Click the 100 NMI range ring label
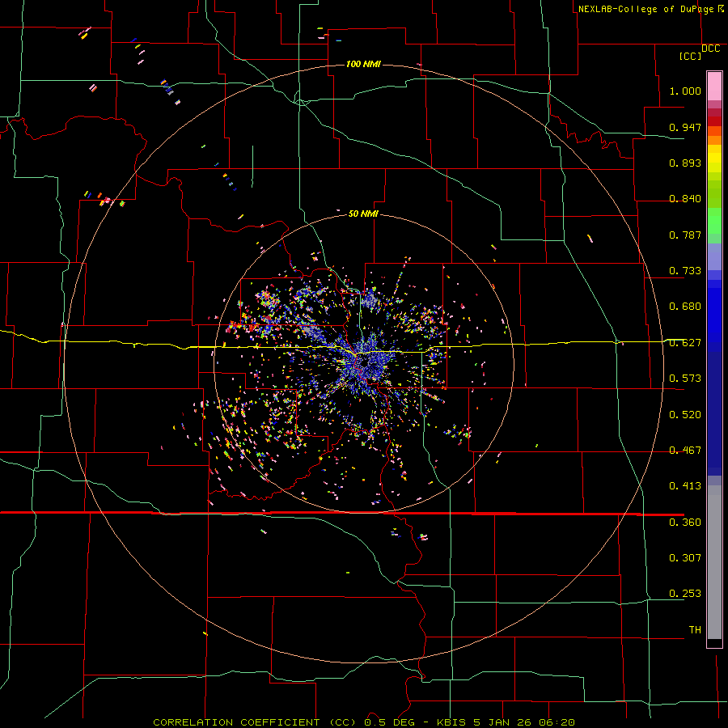728x728 pixels. coord(363,64)
